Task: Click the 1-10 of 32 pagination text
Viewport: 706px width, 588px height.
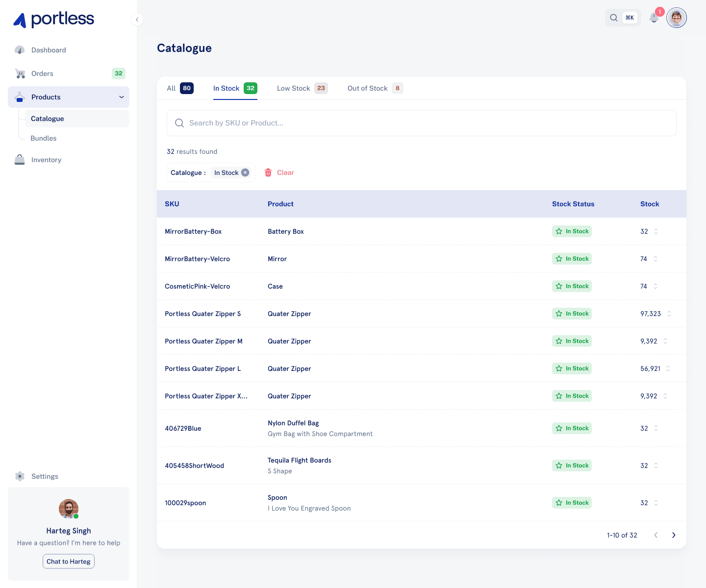Action: (x=622, y=535)
